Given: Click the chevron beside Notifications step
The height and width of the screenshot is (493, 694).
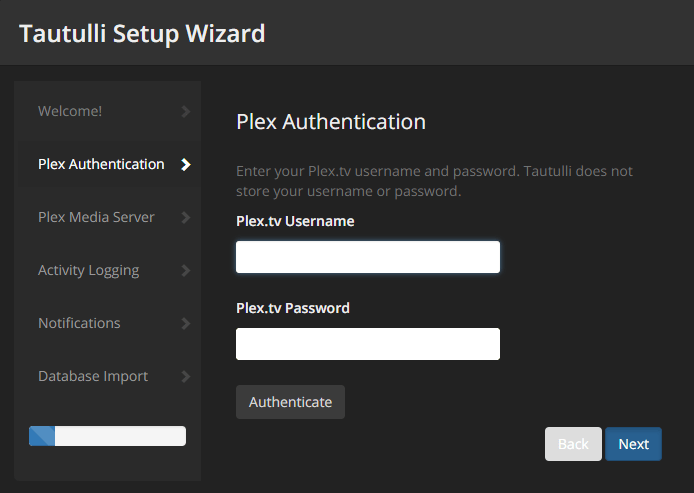Looking at the screenshot, I should [x=186, y=323].
